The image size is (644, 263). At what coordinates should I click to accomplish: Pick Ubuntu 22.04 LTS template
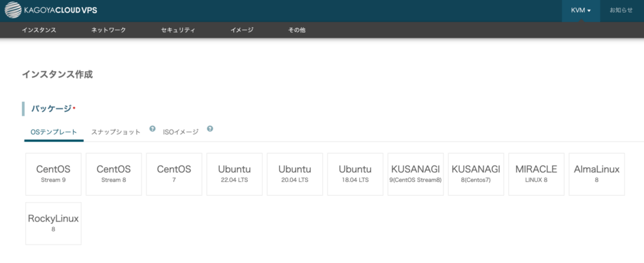pyautogui.click(x=235, y=174)
